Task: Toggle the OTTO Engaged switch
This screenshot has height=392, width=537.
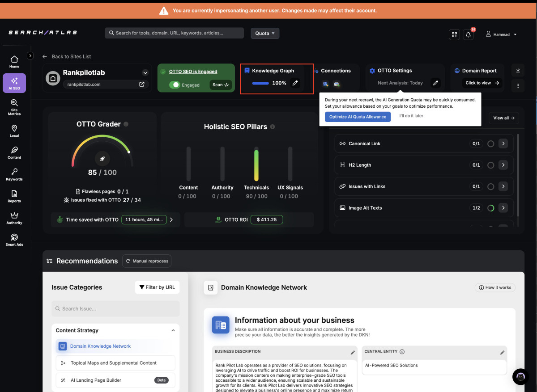Action: (175, 85)
